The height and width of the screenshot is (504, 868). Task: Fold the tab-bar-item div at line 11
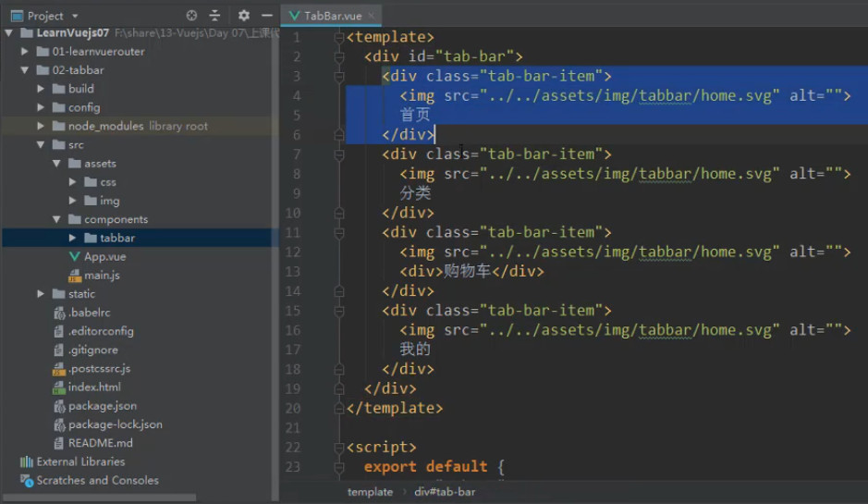[x=339, y=233]
